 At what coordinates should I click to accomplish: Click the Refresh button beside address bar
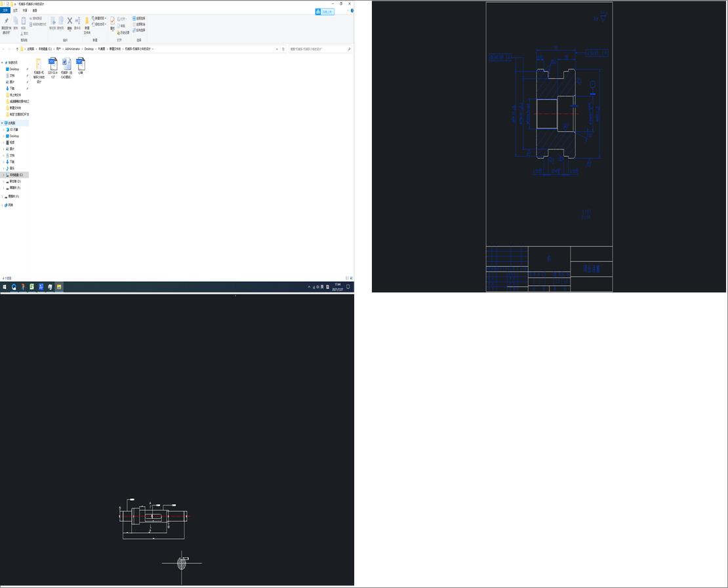pos(283,49)
